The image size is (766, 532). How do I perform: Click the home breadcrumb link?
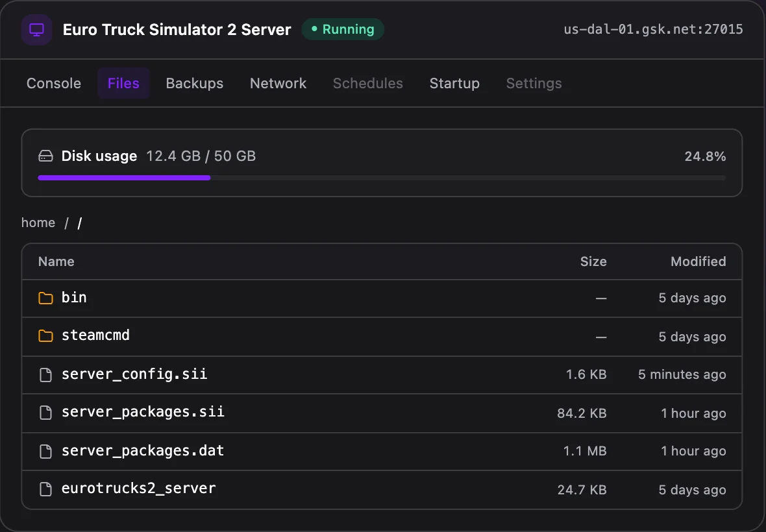[x=38, y=223]
